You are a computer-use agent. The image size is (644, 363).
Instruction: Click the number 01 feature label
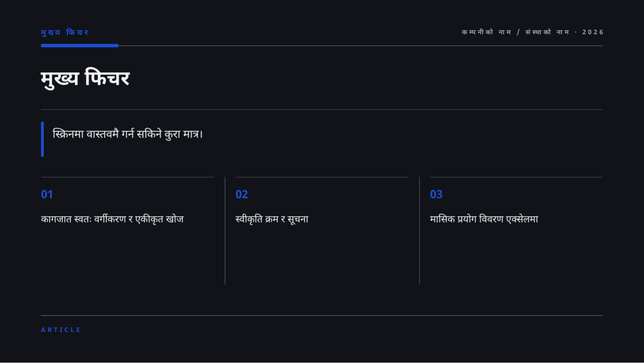[47, 194]
